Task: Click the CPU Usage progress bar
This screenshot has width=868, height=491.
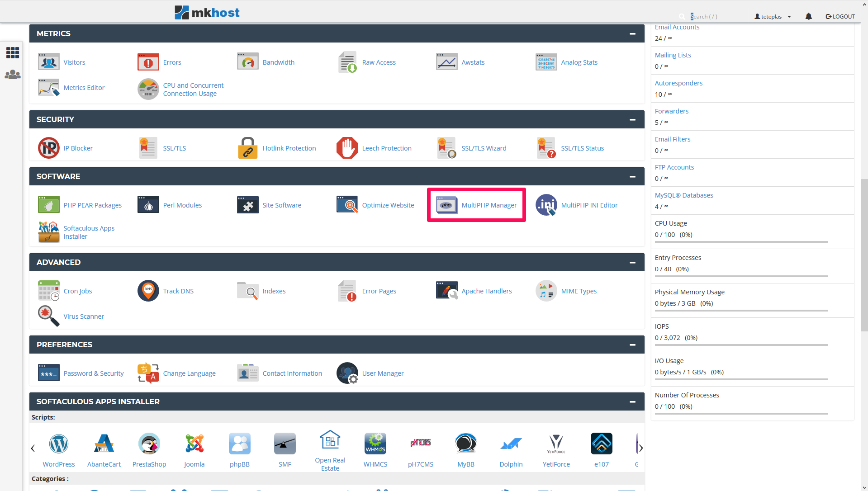Action: [x=741, y=242]
